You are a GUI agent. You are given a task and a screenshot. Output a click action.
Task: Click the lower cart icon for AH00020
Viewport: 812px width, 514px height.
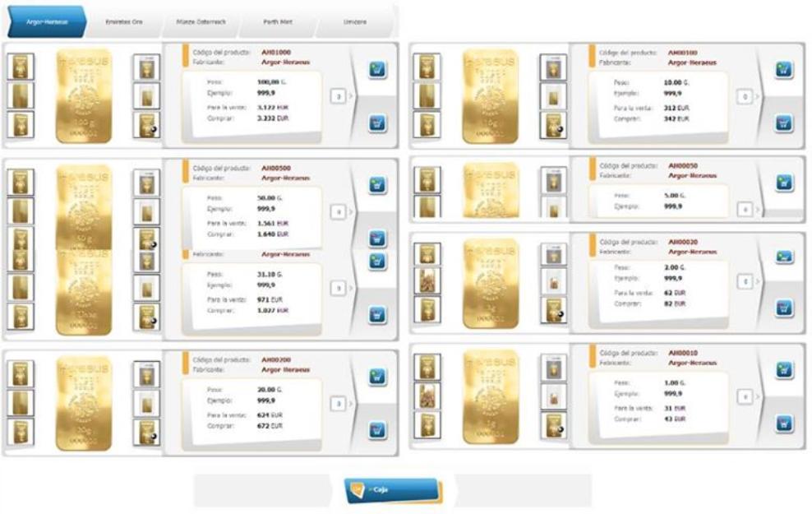point(785,308)
